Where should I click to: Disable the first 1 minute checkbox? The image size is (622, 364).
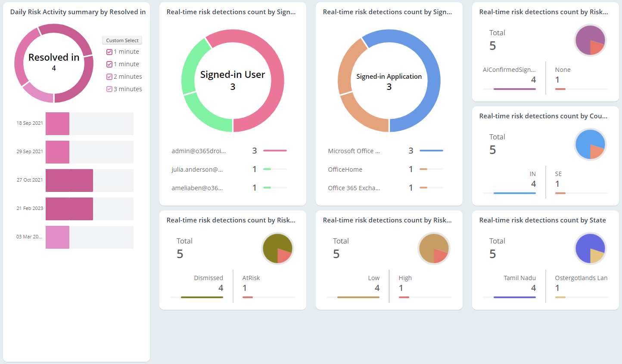click(x=109, y=51)
